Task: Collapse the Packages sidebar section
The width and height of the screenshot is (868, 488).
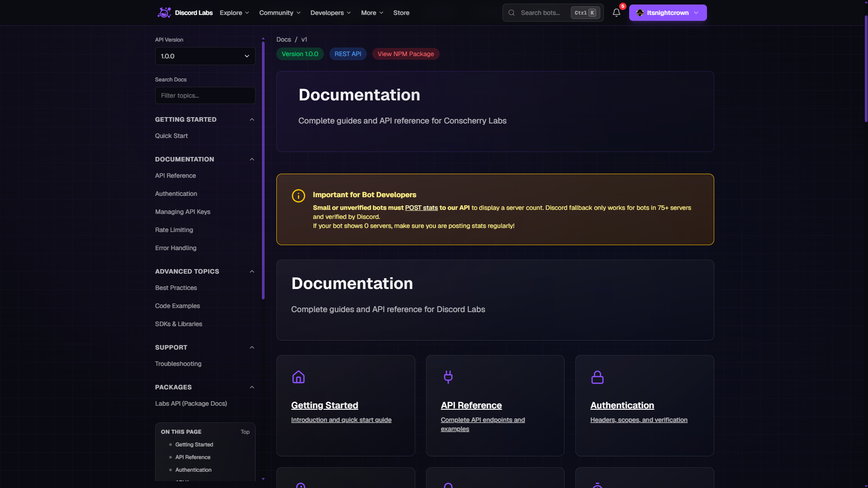Action: (x=252, y=387)
